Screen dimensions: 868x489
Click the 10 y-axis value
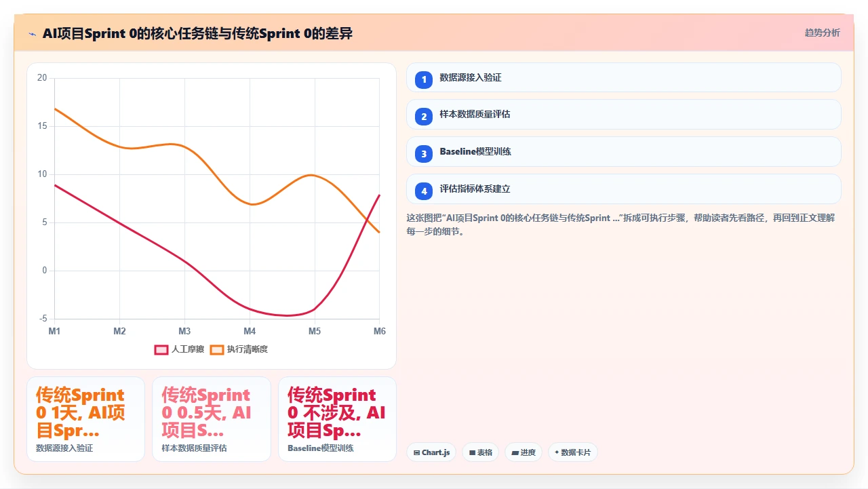tap(42, 174)
